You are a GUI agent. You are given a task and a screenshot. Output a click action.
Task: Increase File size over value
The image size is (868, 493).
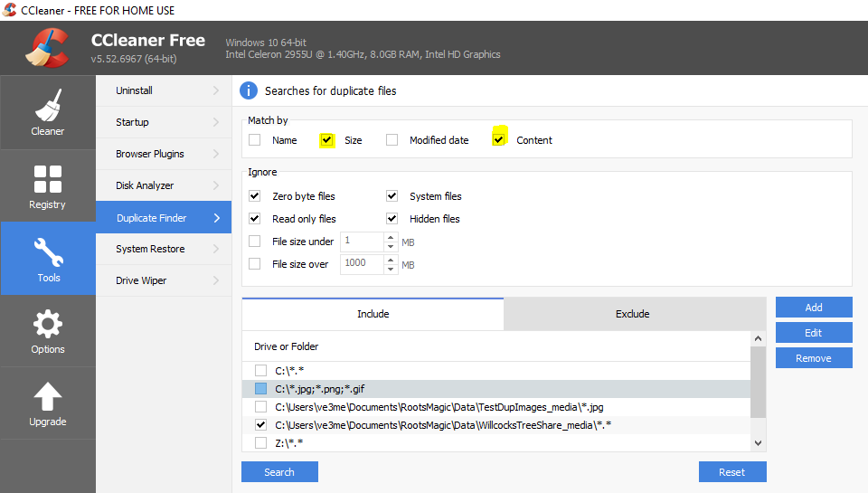point(391,260)
